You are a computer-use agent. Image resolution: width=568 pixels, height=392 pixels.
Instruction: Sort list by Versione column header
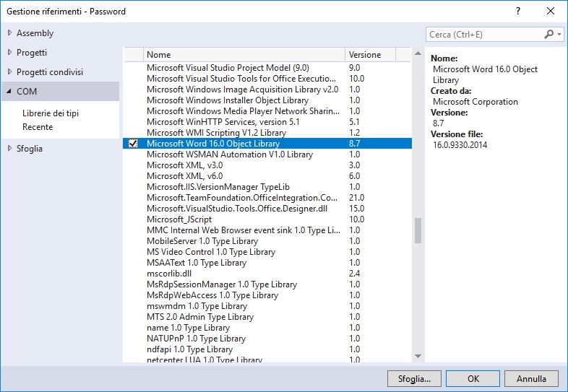tap(370, 55)
